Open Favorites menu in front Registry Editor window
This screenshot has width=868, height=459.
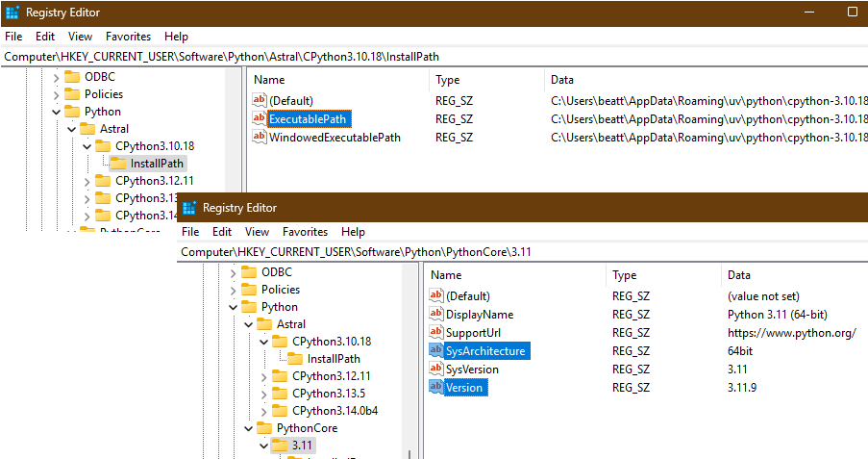tap(305, 232)
